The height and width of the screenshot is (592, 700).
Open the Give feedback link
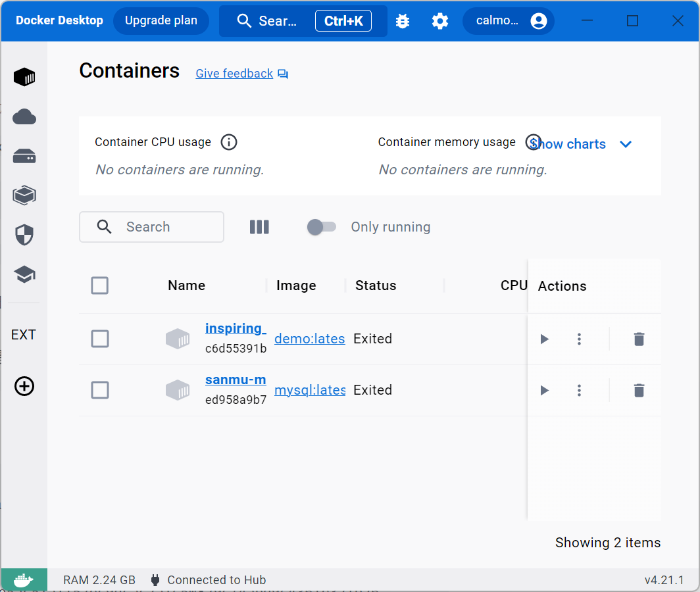point(234,74)
